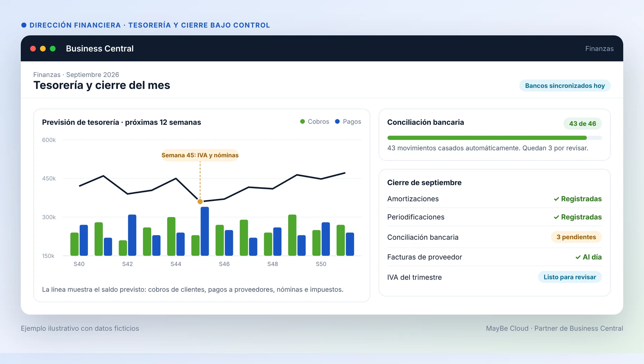Click the '3 pendientes' badge
The height and width of the screenshot is (364, 644).
[x=576, y=237]
